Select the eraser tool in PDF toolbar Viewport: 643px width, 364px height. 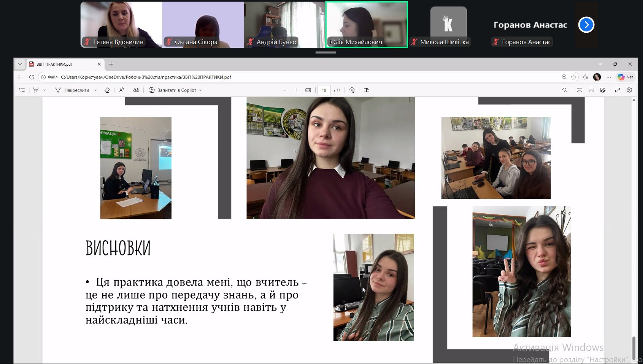tap(107, 90)
